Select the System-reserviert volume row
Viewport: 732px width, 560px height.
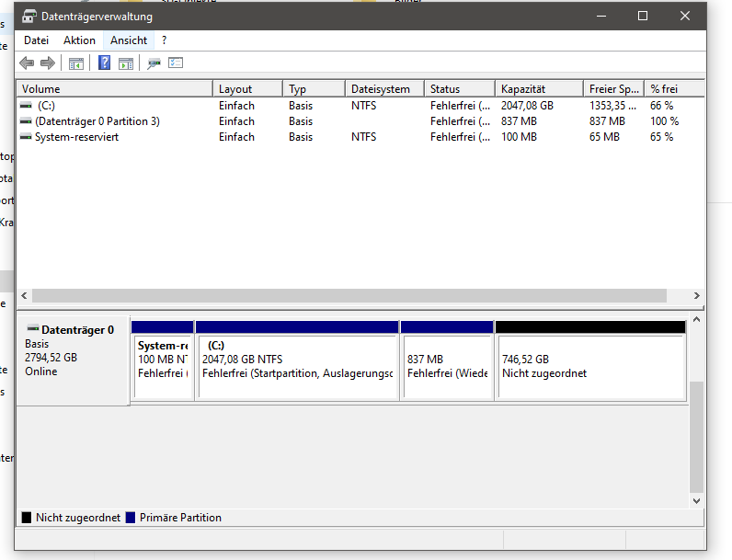coord(360,137)
